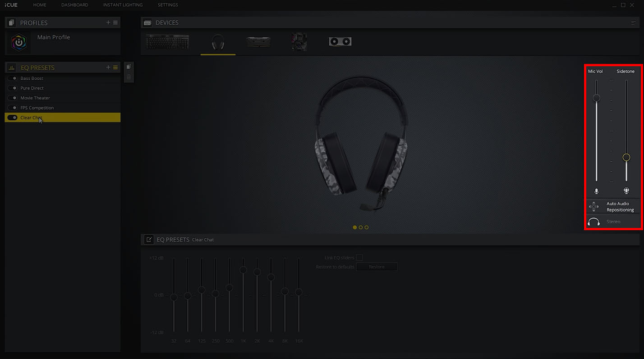Click the Auto Audio Repositioning icon
This screenshot has height=359, width=644.
click(594, 206)
